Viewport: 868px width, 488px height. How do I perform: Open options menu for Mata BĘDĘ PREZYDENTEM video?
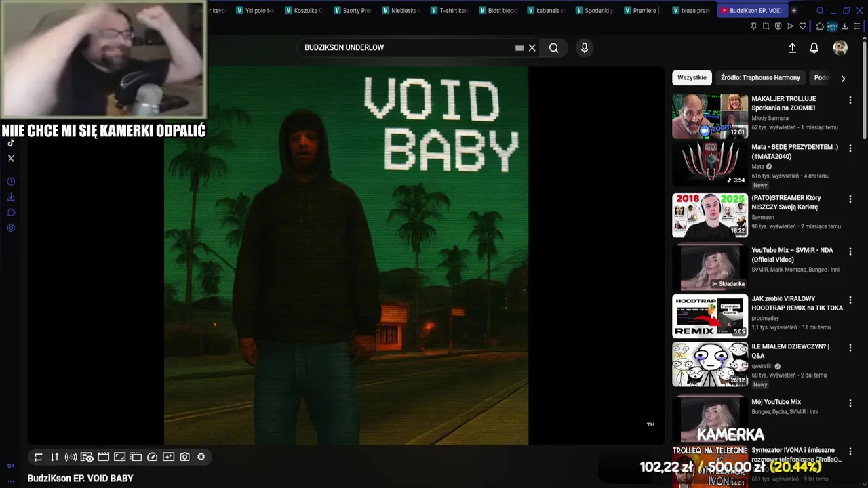[850, 148]
